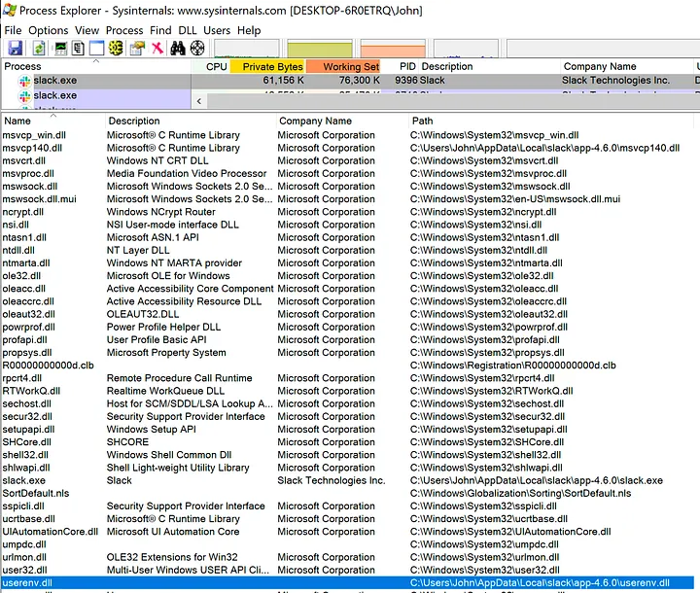Click the Kill Process red X icon
The image size is (700, 593).
157,48
